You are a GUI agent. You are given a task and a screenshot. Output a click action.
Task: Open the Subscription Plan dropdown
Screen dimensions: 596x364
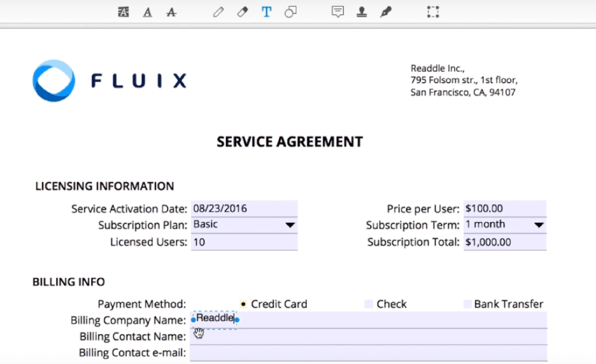(x=290, y=225)
